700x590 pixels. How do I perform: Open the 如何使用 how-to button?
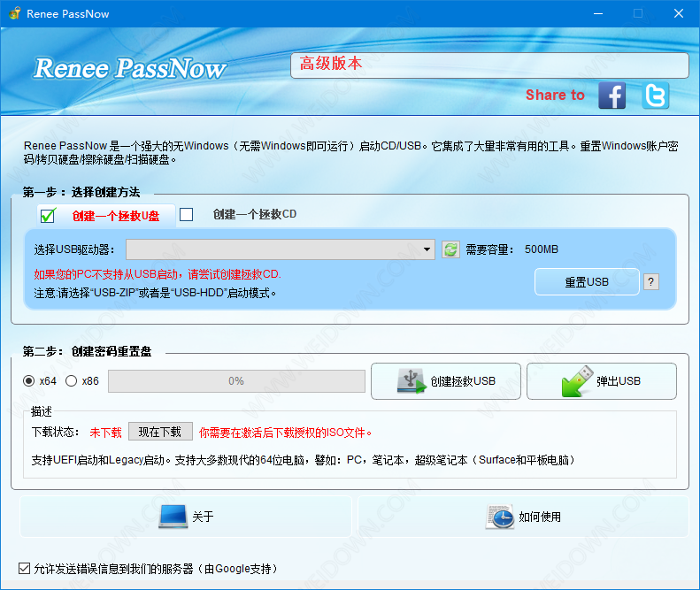coord(523,517)
